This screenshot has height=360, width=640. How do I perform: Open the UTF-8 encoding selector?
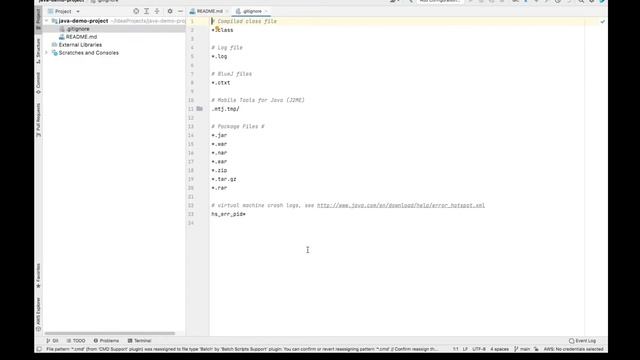479,349
